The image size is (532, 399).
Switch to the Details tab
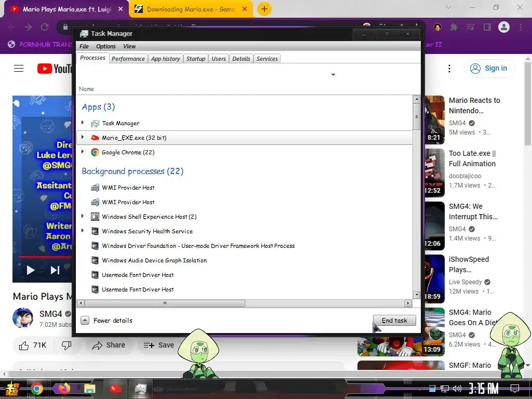coord(241,59)
